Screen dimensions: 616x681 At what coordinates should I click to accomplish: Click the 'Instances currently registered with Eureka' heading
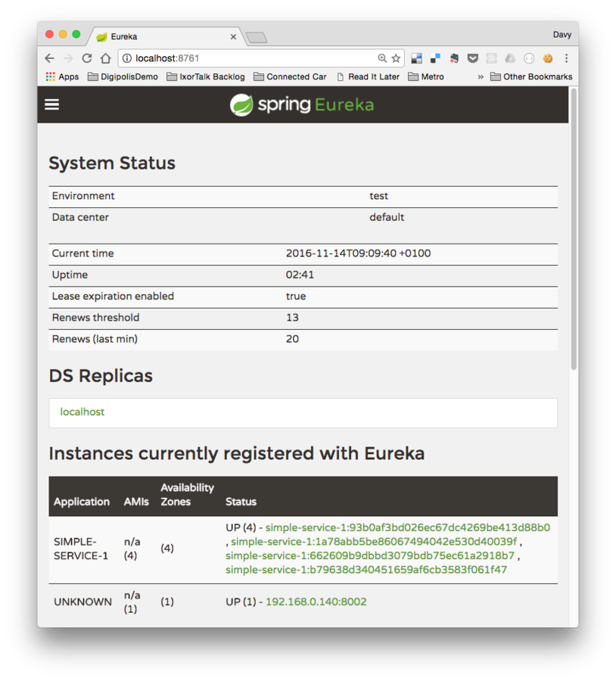pos(237,453)
